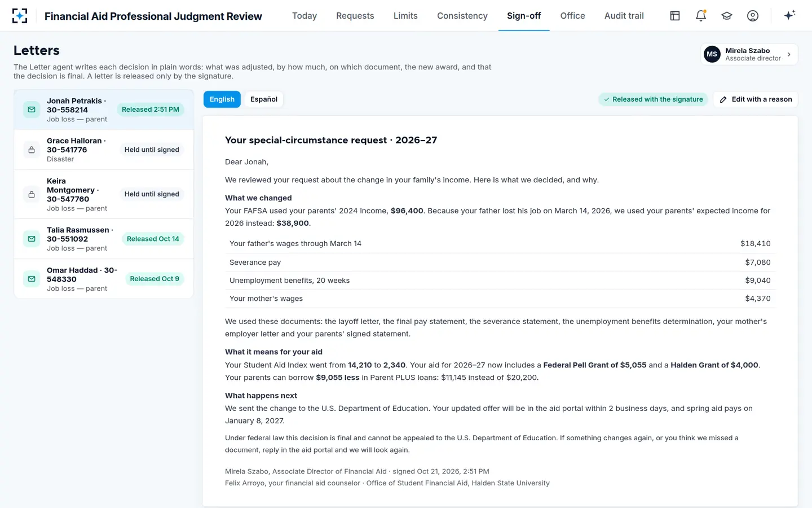Click the Released 2:51 PM status pill

click(151, 110)
